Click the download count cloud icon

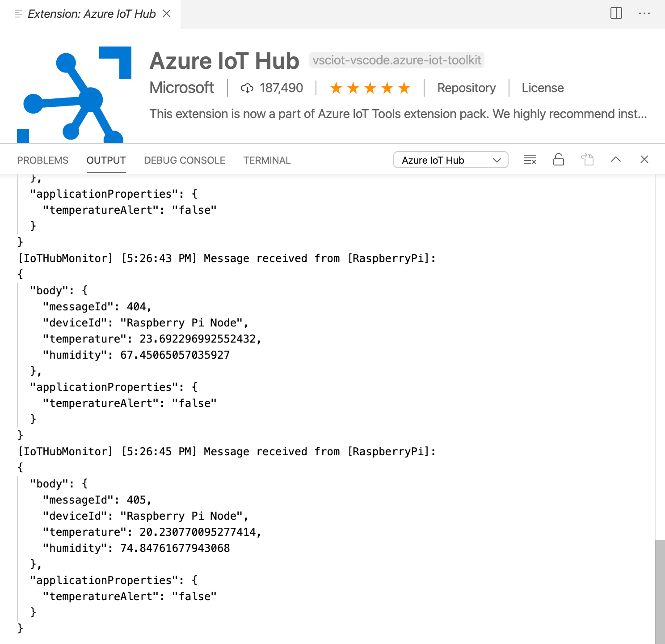pyautogui.click(x=247, y=88)
